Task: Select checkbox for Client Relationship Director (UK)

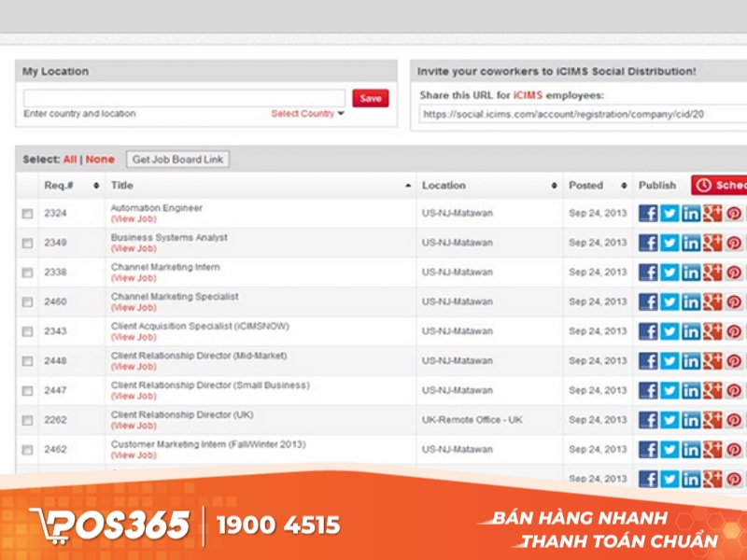Action: (x=27, y=420)
